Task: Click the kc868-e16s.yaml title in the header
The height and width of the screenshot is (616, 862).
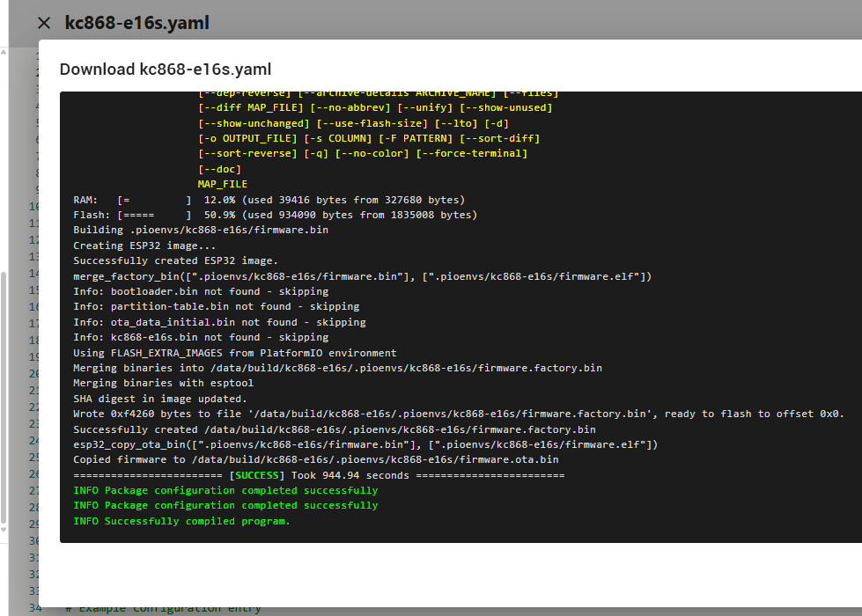Action: pyautogui.click(x=136, y=23)
